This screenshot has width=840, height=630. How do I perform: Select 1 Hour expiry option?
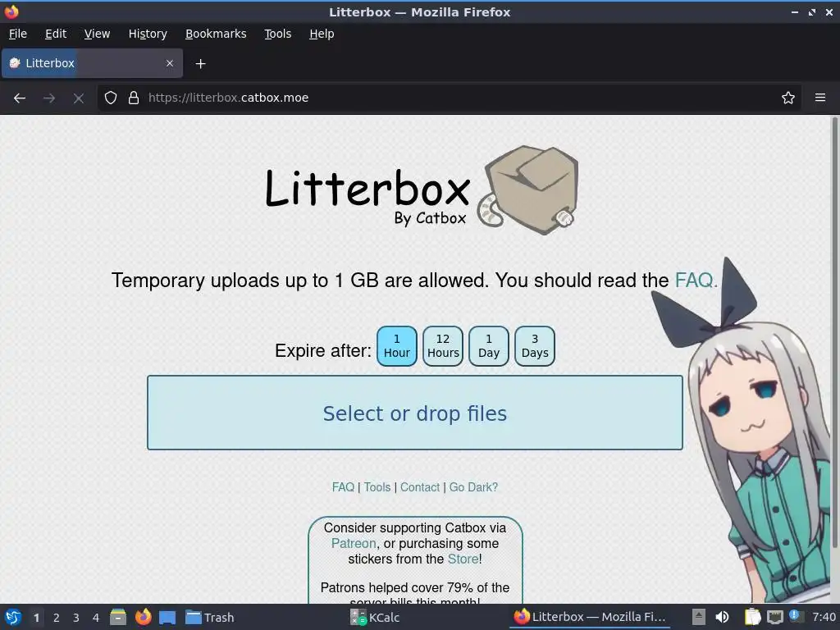click(x=397, y=346)
